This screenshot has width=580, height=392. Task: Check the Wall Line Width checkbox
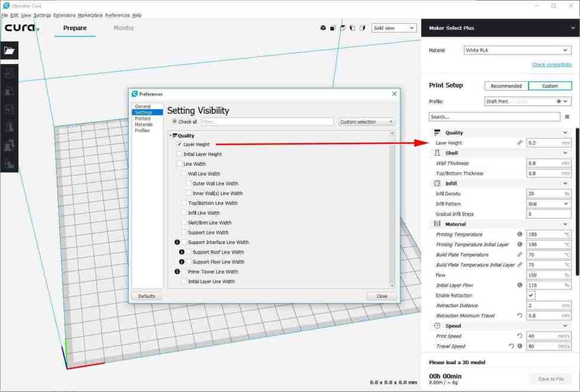click(184, 173)
